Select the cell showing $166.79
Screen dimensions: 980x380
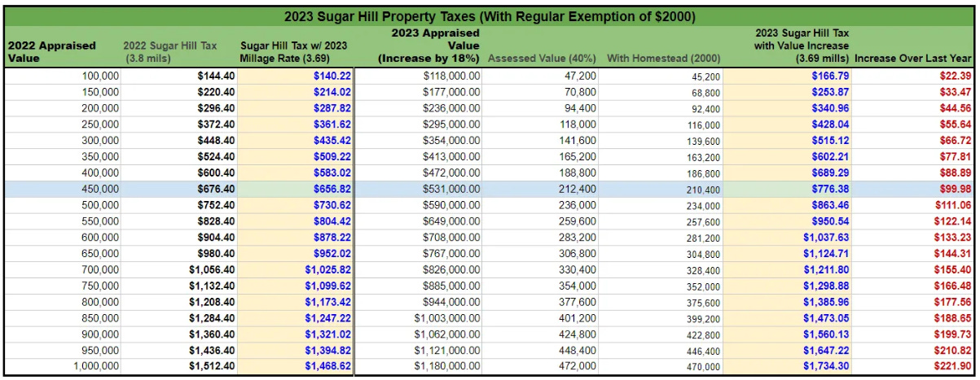[x=788, y=76]
